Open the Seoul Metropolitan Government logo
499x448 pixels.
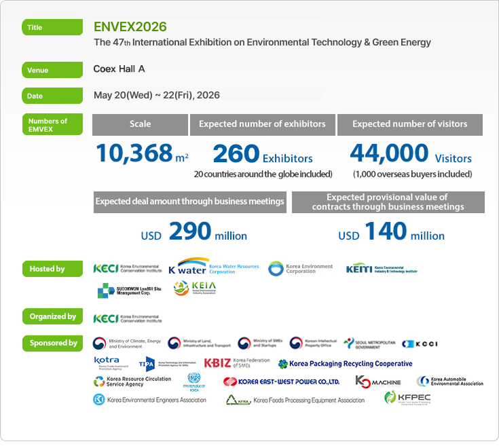coord(368,343)
